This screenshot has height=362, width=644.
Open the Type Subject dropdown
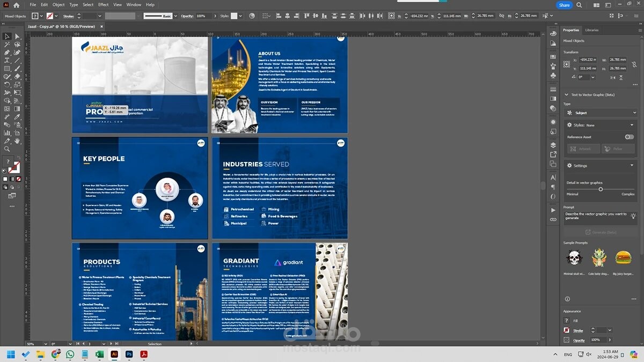pyautogui.click(x=601, y=113)
